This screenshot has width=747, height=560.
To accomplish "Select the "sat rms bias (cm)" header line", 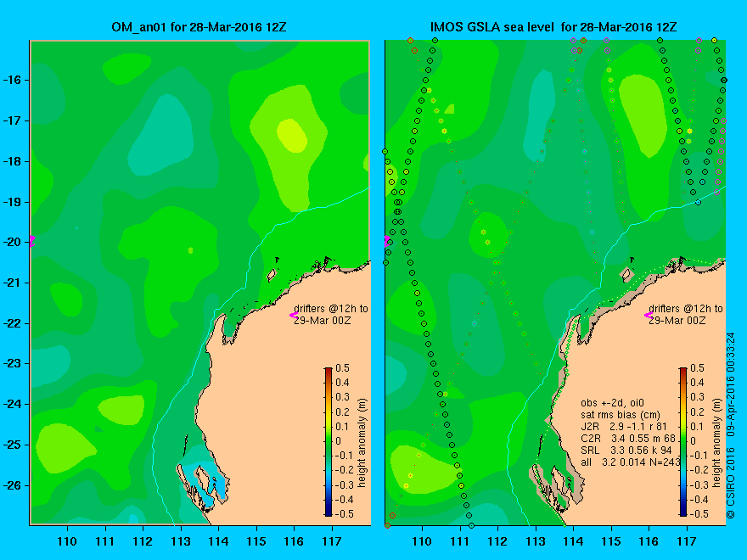I will coord(621,415).
